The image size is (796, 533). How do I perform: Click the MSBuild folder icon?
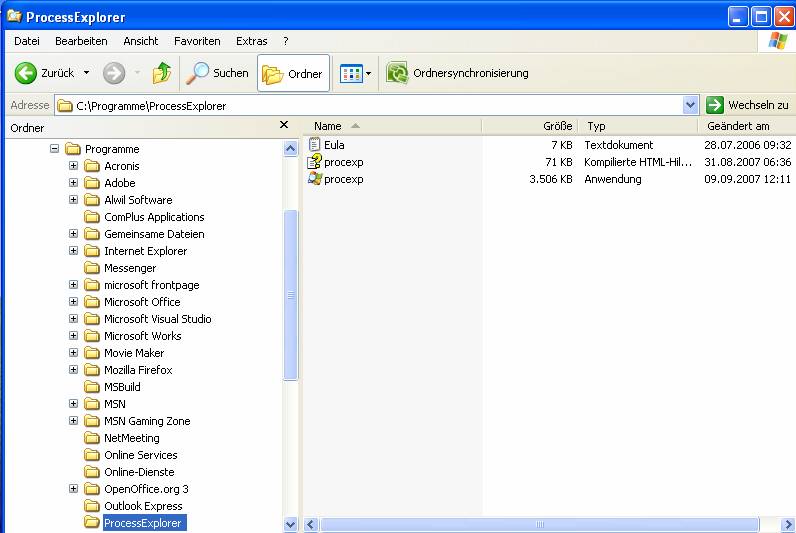(x=92, y=387)
